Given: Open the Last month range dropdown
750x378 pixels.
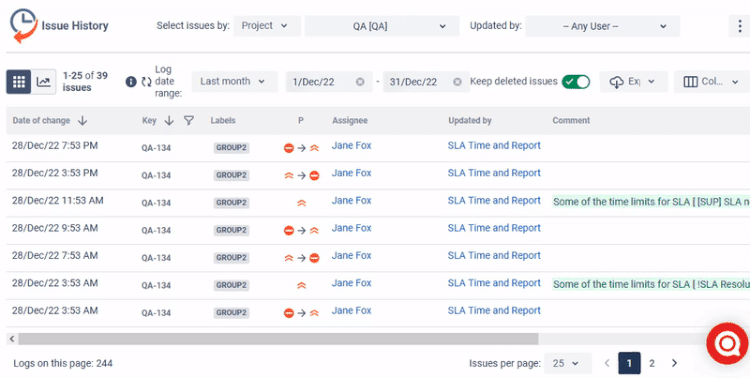Looking at the screenshot, I should click(234, 82).
